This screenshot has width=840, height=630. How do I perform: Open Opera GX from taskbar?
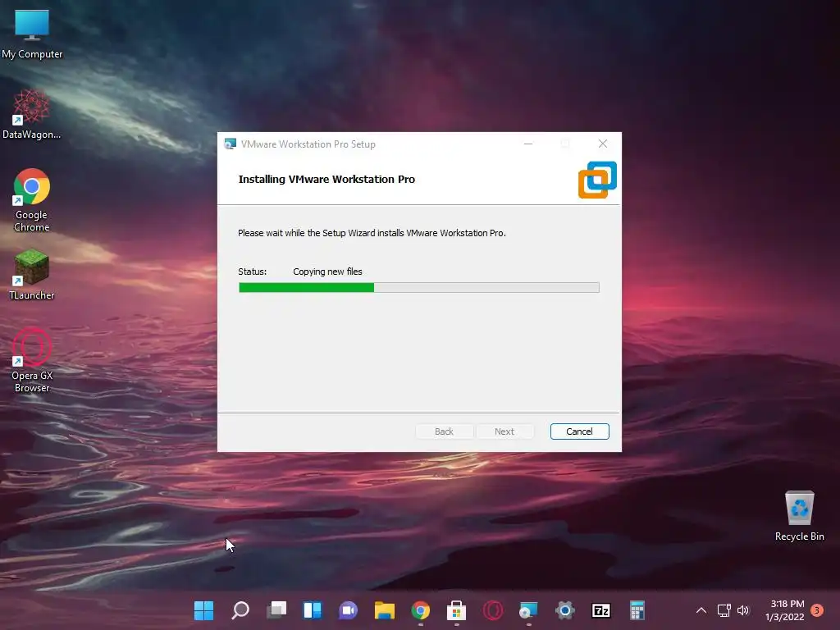pos(493,610)
